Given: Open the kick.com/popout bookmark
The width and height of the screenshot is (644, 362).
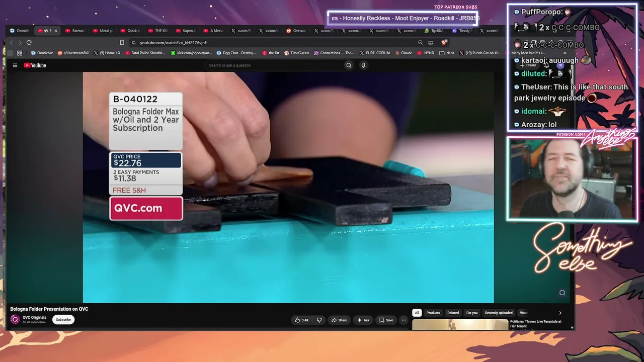Looking at the screenshot, I should (x=192, y=53).
